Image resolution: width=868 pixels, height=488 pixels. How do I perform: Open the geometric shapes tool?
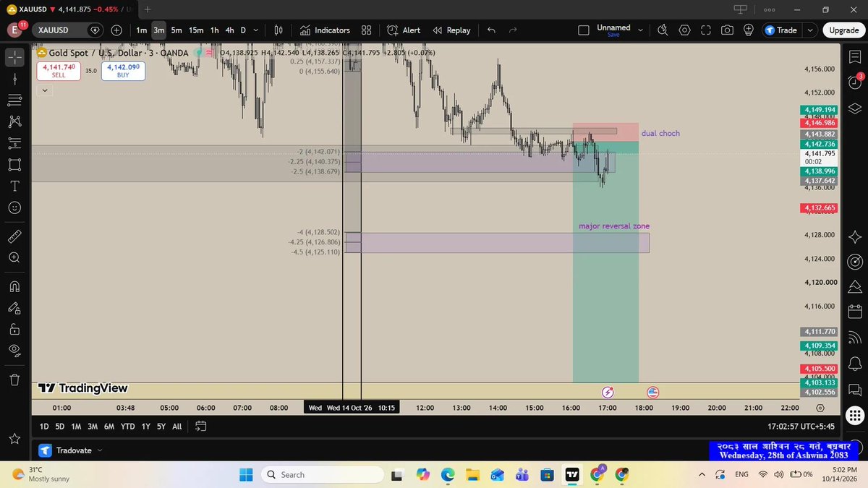(15, 164)
